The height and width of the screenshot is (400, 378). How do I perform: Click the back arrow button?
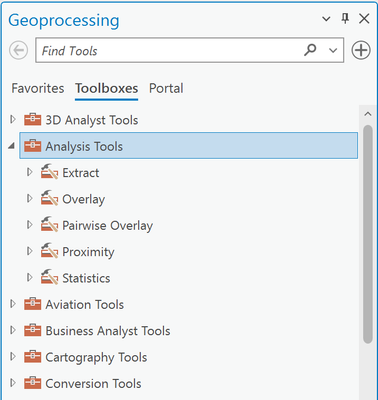(x=19, y=51)
